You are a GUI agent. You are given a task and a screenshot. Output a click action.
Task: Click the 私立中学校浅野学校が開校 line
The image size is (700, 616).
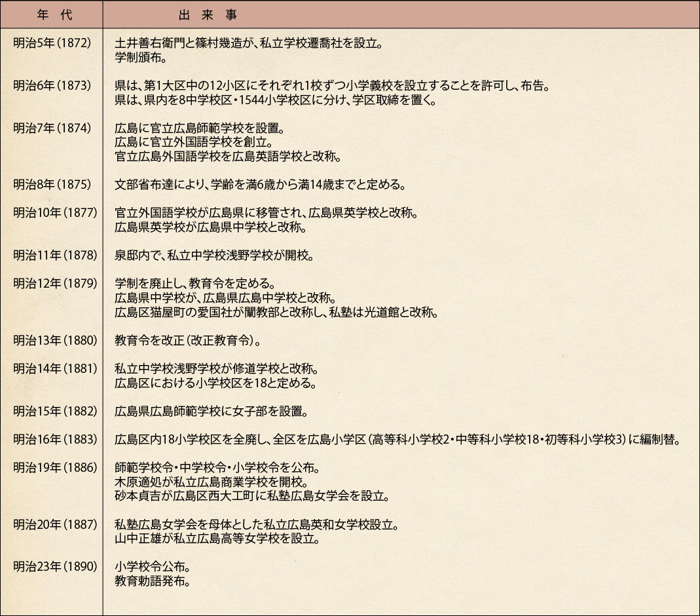214,256
